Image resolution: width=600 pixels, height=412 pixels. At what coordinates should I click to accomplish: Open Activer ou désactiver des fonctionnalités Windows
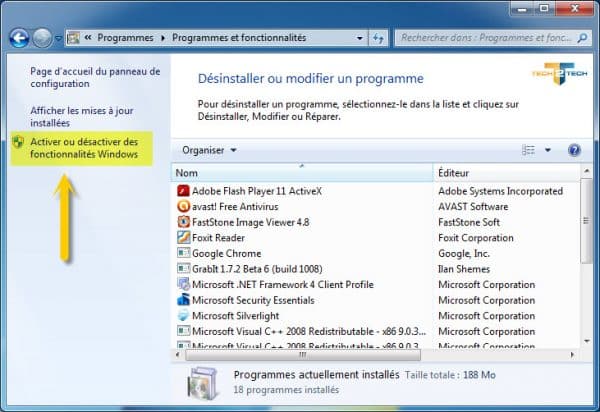84,148
